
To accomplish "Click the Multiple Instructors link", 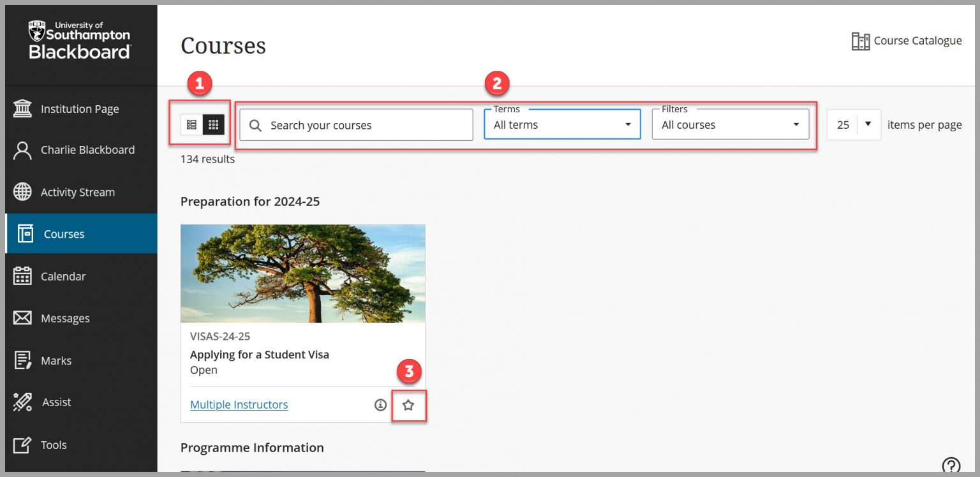I will [x=239, y=404].
